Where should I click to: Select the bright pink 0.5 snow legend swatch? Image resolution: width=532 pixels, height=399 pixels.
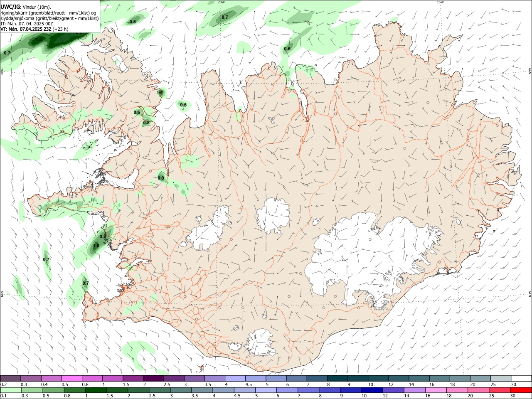[x=72, y=379]
